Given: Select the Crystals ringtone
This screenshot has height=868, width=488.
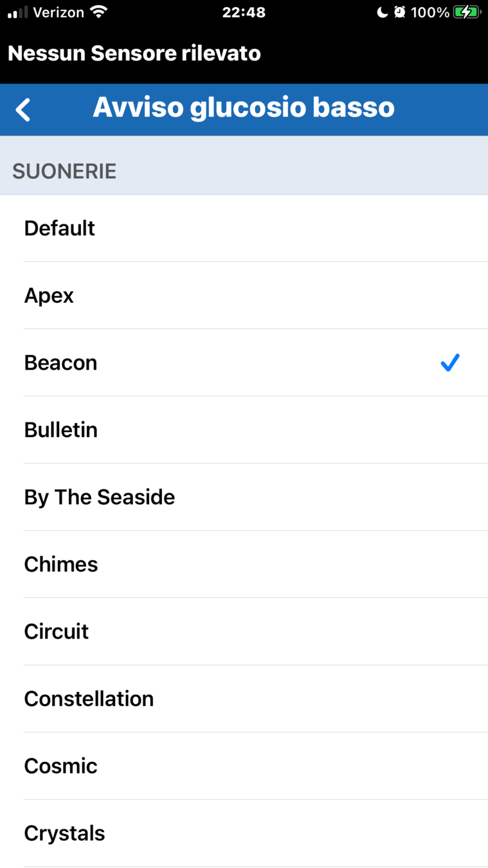Looking at the screenshot, I should tap(64, 833).
